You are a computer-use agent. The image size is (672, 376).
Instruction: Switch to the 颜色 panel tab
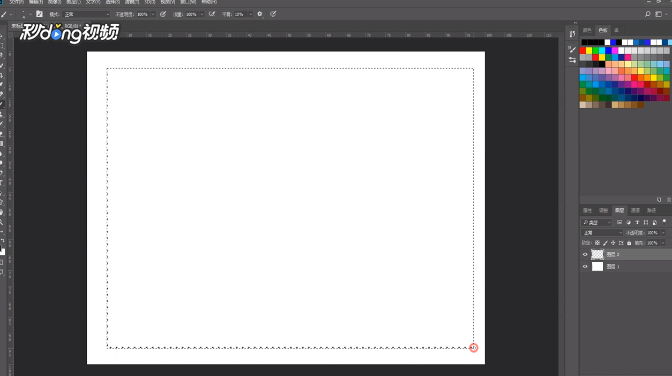pos(587,30)
